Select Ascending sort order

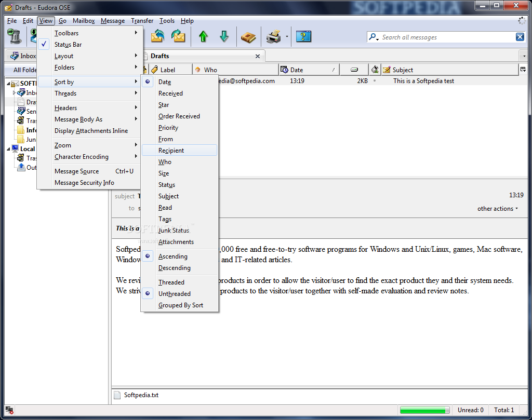click(x=180, y=256)
